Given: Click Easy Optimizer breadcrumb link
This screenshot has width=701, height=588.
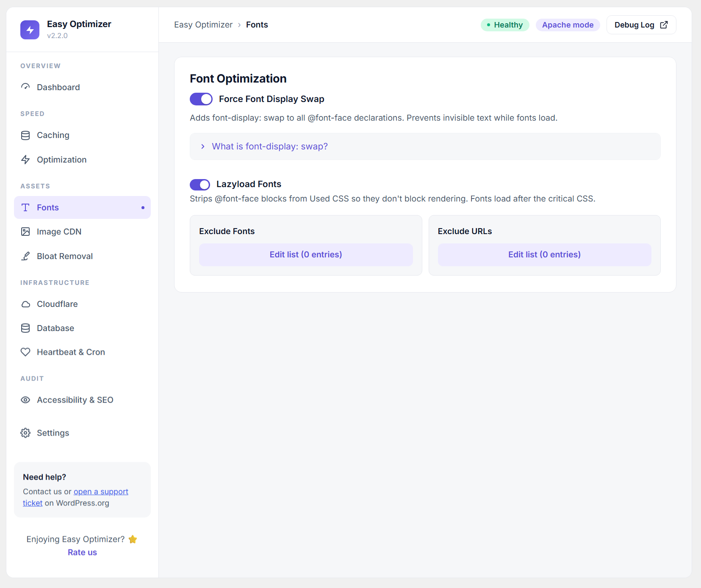Looking at the screenshot, I should tap(203, 25).
